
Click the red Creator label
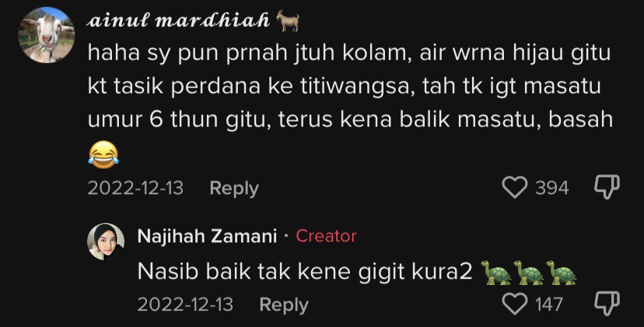[x=326, y=236]
